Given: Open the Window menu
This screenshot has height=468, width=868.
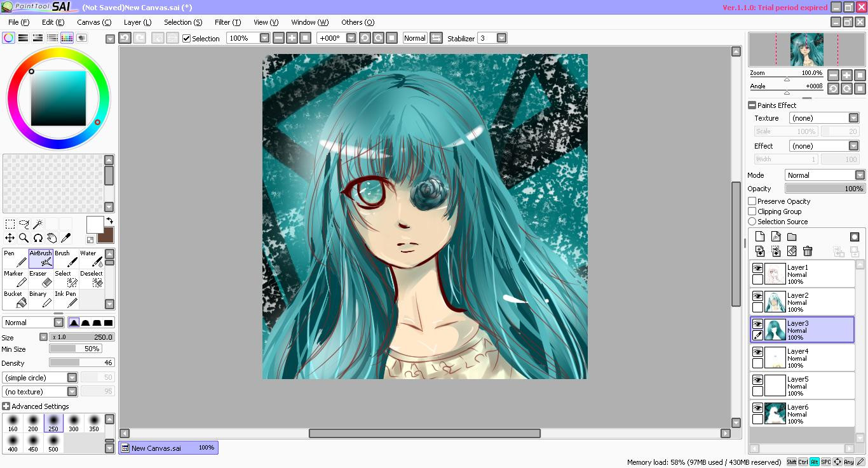Looking at the screenshot, I should (x=309, y=22).
